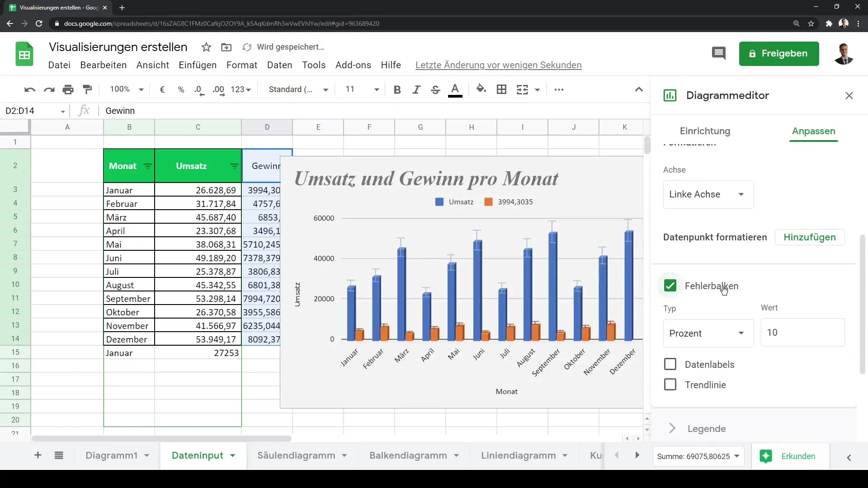Format as currency with euro icon

click(162, 89)
